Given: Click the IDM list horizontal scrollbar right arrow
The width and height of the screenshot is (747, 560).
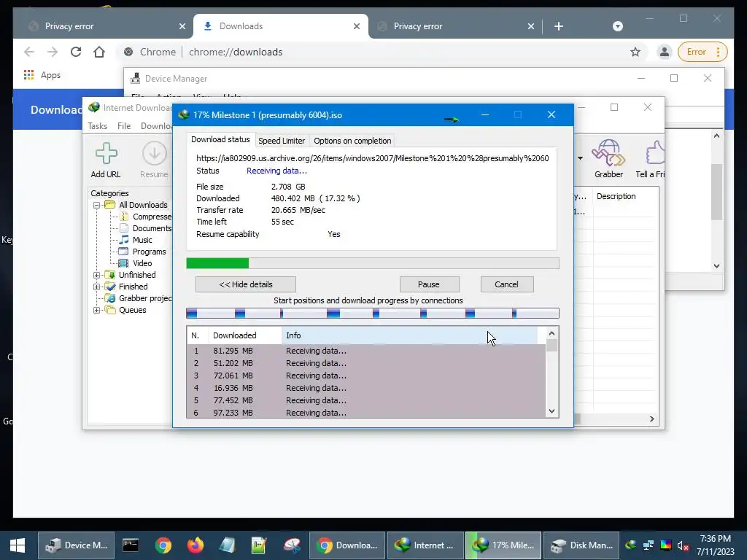Looking at the screenshot, I should pos(651,419).
